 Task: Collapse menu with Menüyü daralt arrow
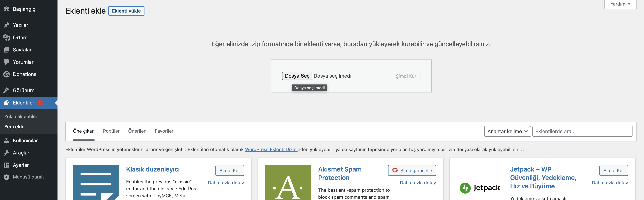pyautogui.click(x=6, y=177)
